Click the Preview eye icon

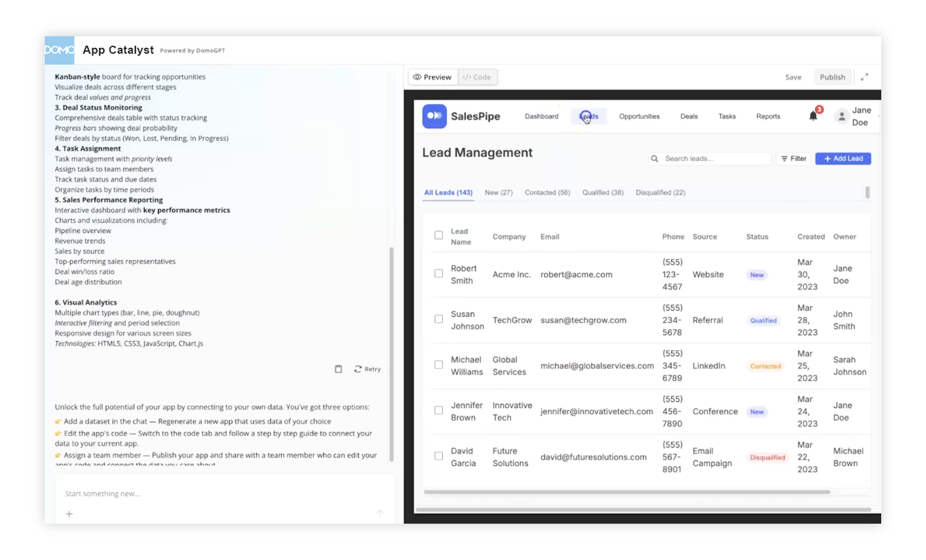[x=417, y=76]
